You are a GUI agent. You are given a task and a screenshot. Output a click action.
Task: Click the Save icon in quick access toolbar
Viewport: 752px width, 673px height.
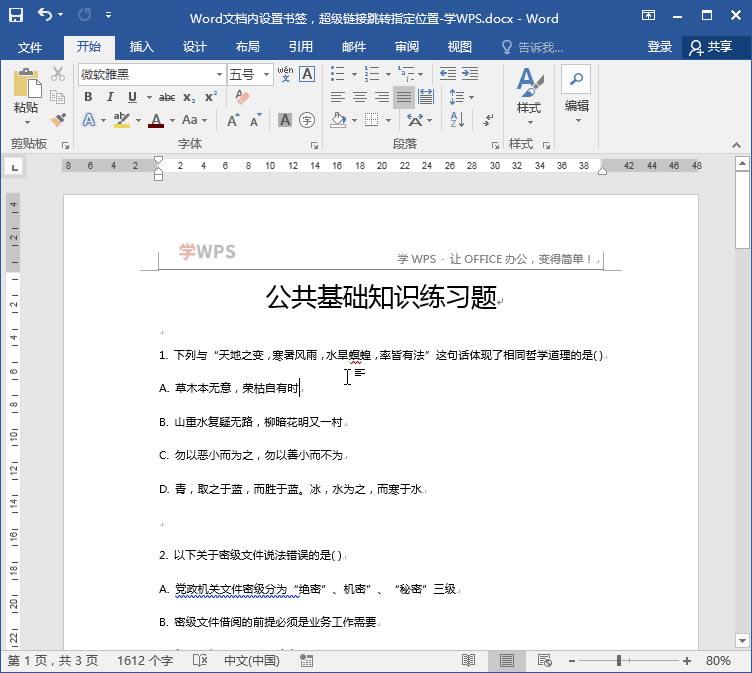tap(16, 17)
